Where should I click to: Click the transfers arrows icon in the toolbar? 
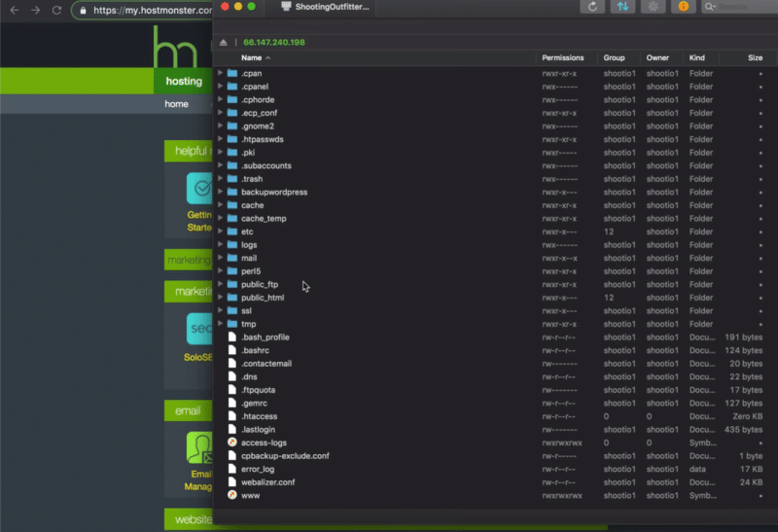(x=622, y=7)
